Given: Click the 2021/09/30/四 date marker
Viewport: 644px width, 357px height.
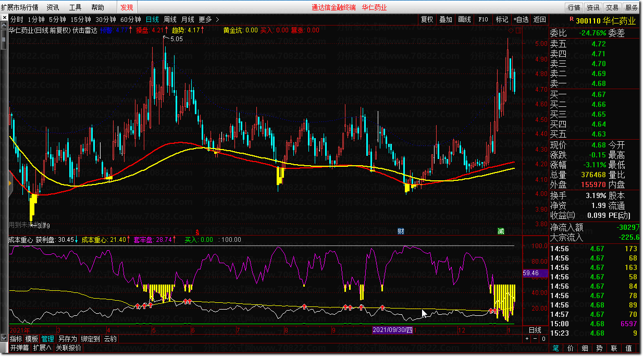Looking at the screenshot, I should tap(393, 330).
